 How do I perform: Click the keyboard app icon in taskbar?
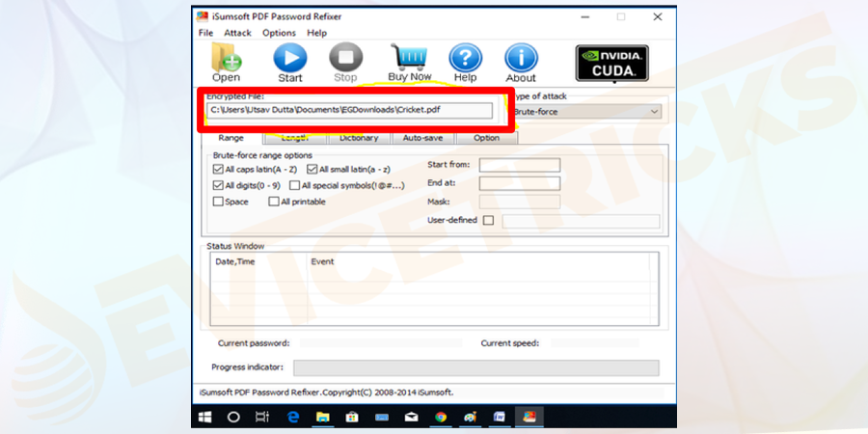tap(381, 417)
